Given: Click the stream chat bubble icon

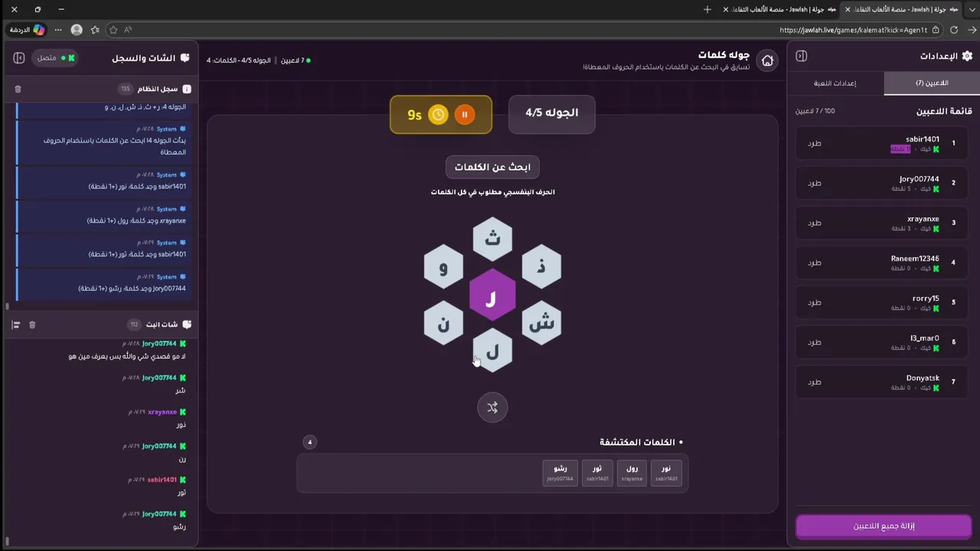Looking at the screenshot, I should [x=186, y=324].
